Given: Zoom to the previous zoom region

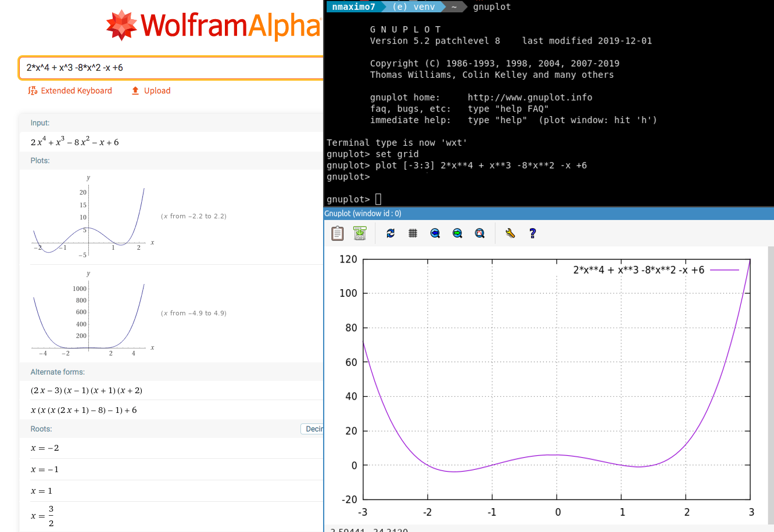Looking at the screenshot, I should (435, 233).
